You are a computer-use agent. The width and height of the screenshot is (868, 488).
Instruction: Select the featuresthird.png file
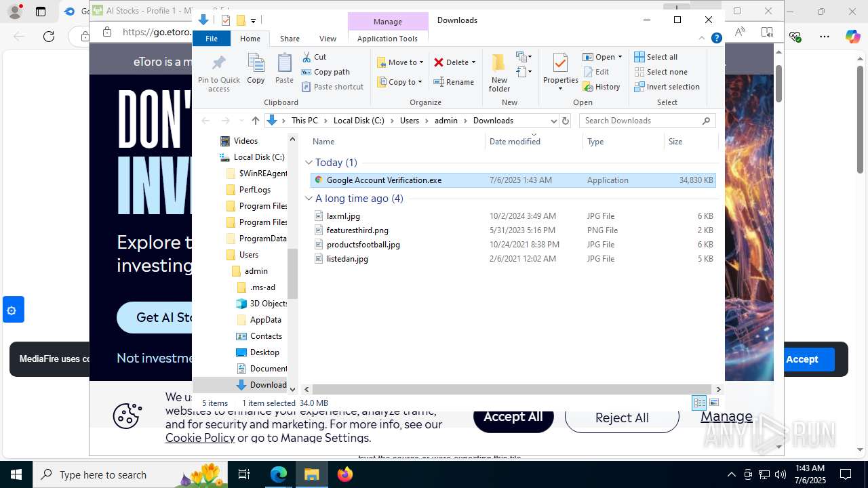pyautogui.click(x=357, y=230)
